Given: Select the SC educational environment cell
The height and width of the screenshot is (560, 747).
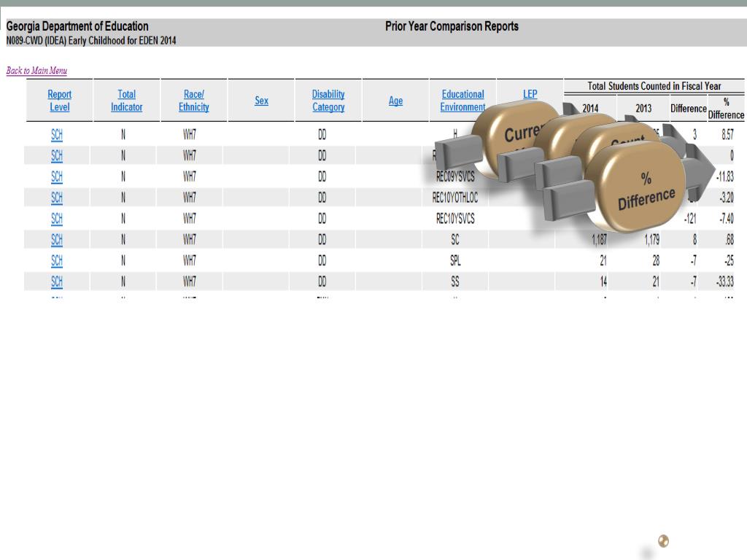Looking at the screenshot, I should pos(455,239).
